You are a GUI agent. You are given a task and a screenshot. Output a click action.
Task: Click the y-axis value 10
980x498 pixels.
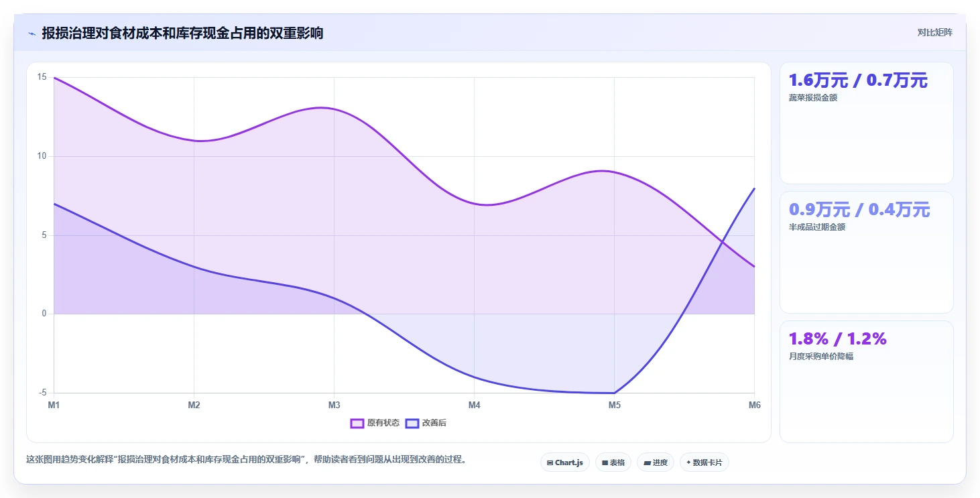[x=42, y=156]
